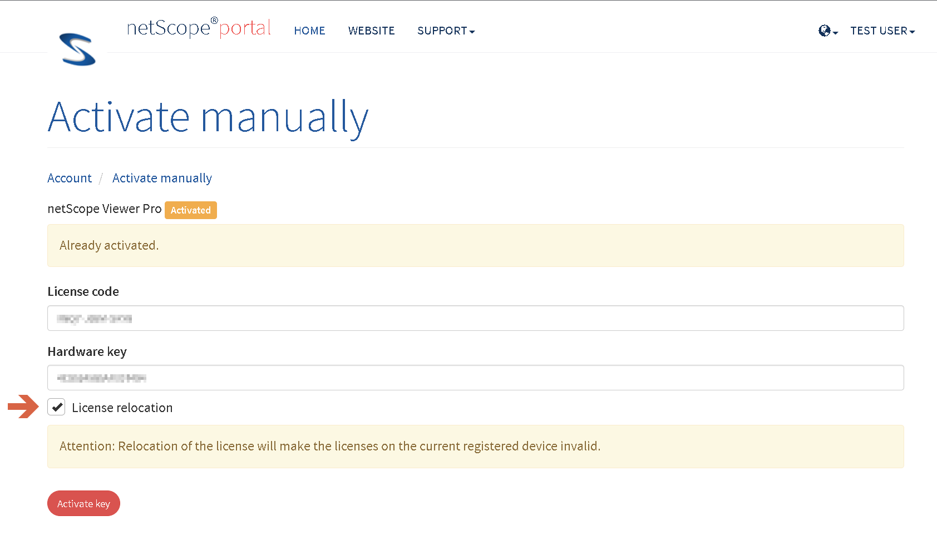Click the Activate manually page heading
The width and height of the screenshot is (937, 560).
pos(208,118)
